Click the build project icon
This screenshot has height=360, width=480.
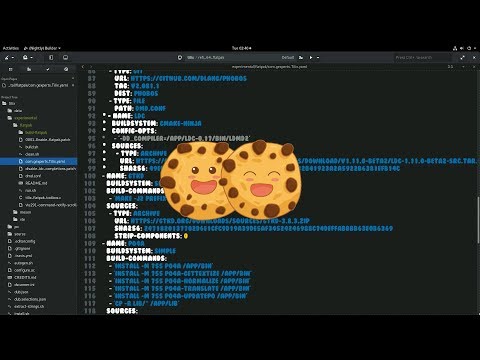click(x=301, y=58)
